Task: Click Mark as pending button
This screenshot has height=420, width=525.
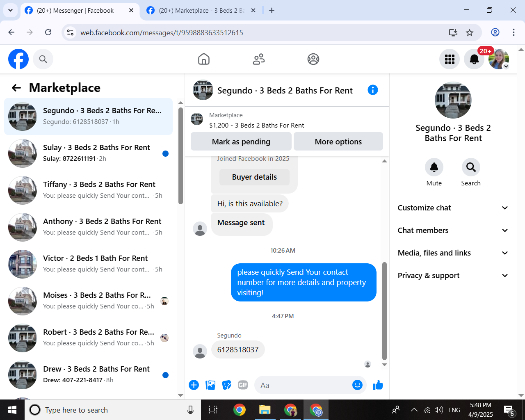Action: [241, 142]
